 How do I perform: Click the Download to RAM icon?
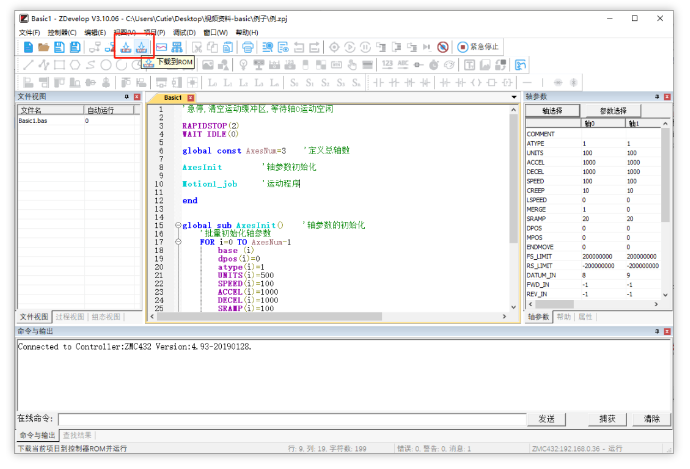(126, 47)
